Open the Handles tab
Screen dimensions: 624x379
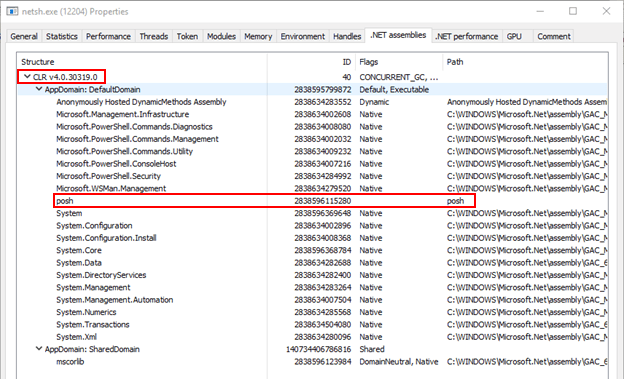347,36
